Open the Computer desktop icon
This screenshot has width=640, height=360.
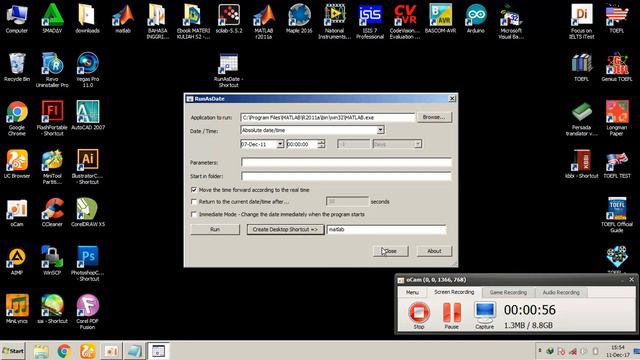17,19
